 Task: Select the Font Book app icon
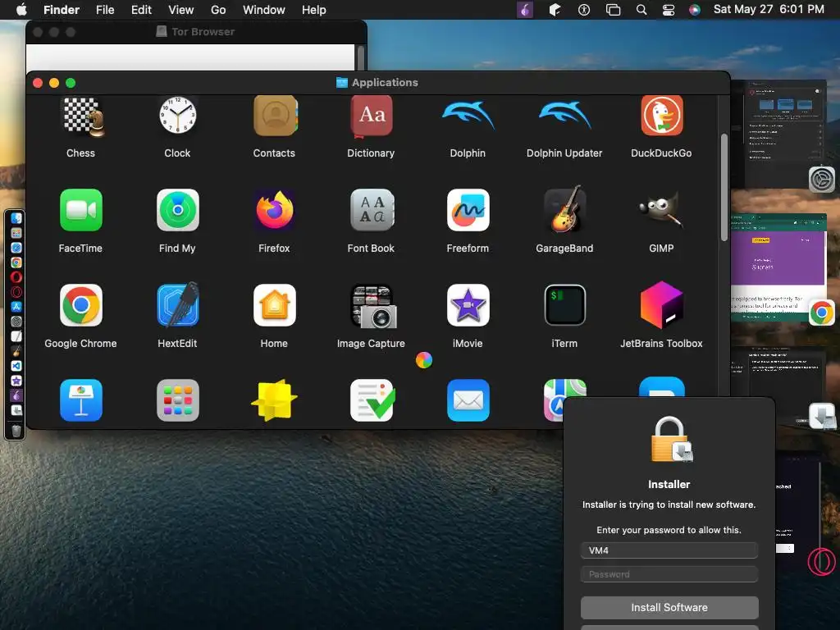(x=372, y=210)
